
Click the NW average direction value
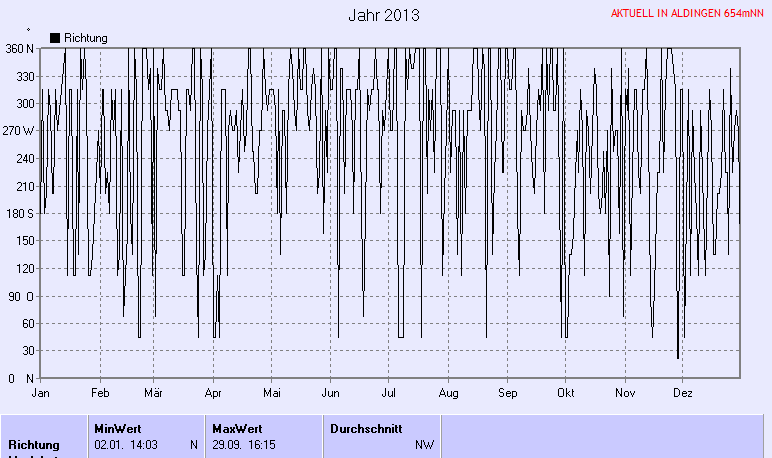point(425,444)
